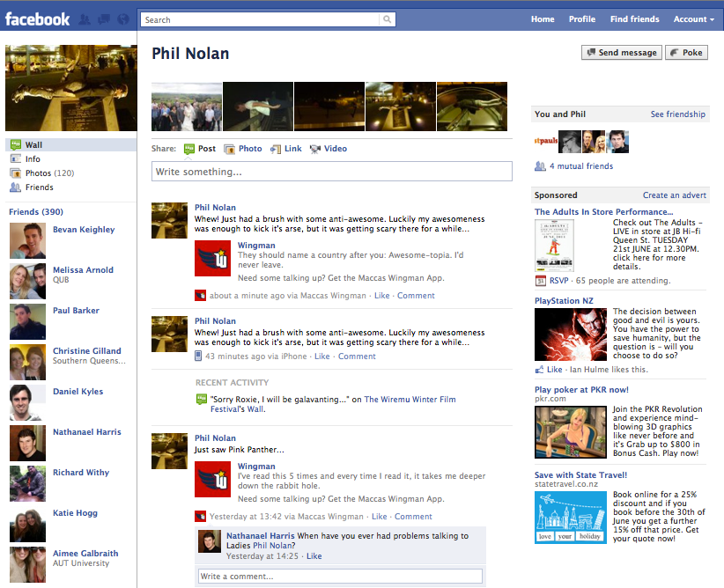
Task: Click Wingman logo in the awesome-topia post
Action: pyautogui.click(x=212, y=259)
